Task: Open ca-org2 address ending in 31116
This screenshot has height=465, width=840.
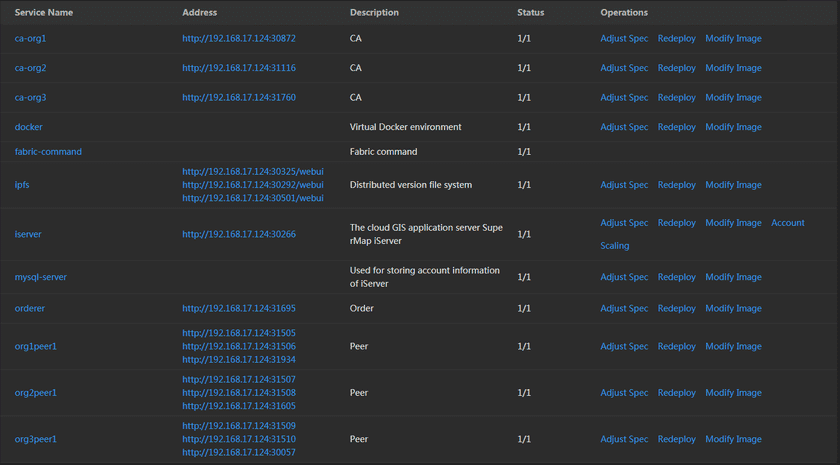Action: 238,68
